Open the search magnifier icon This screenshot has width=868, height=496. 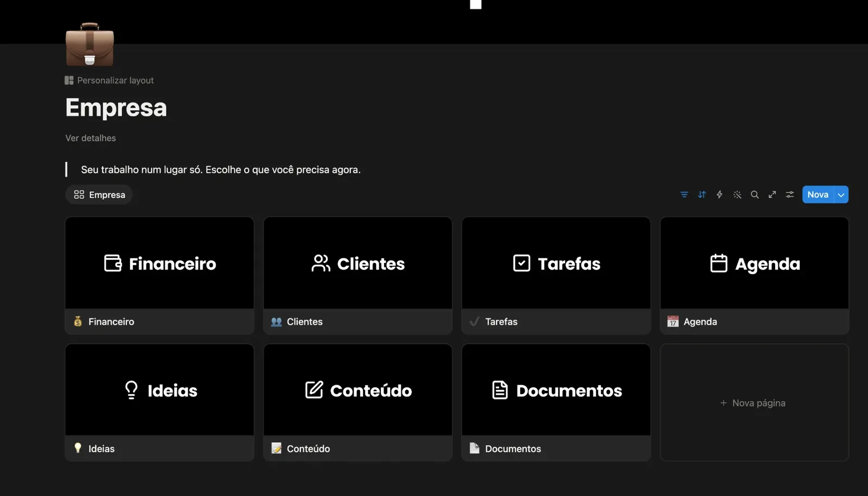tap(755, 195)
